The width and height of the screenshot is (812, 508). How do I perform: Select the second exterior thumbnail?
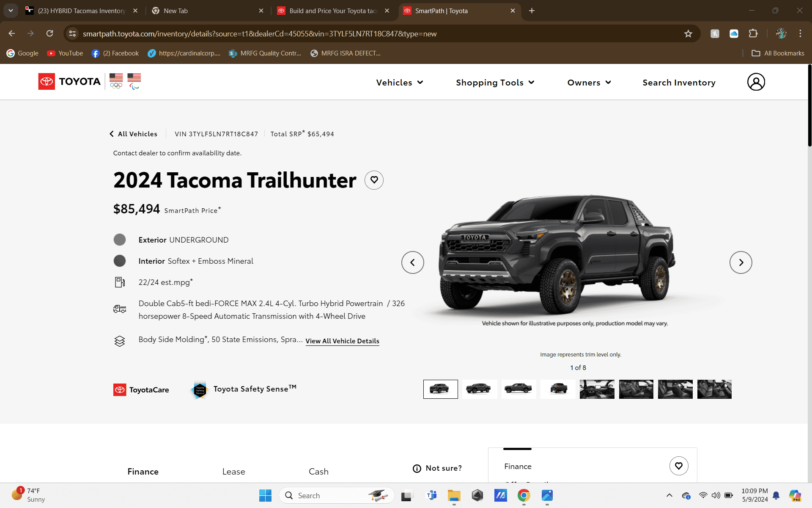(479, 389)
